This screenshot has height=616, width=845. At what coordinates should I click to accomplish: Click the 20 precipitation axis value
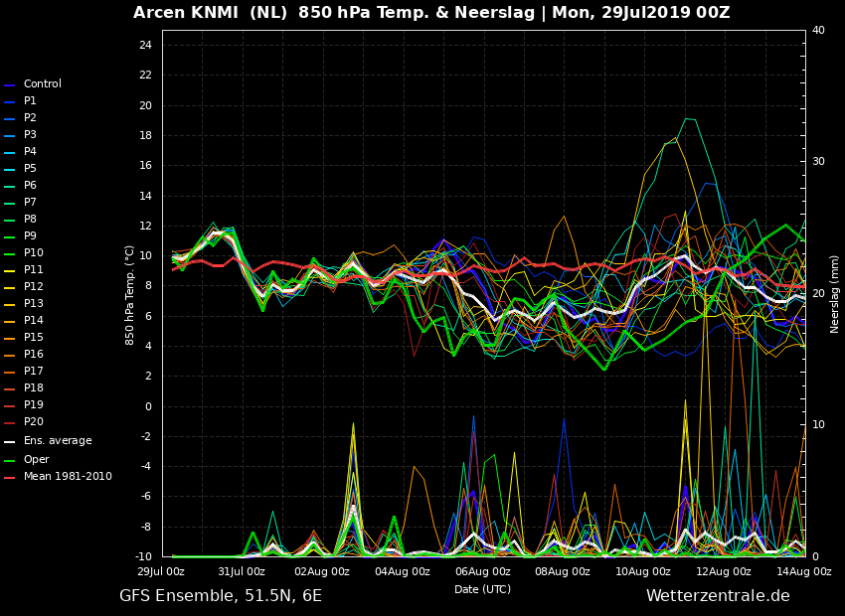[x=818, y=293]
